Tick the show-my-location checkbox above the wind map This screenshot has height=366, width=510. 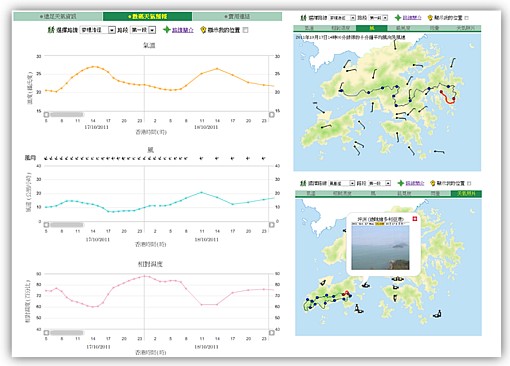[x=466, y=18]
